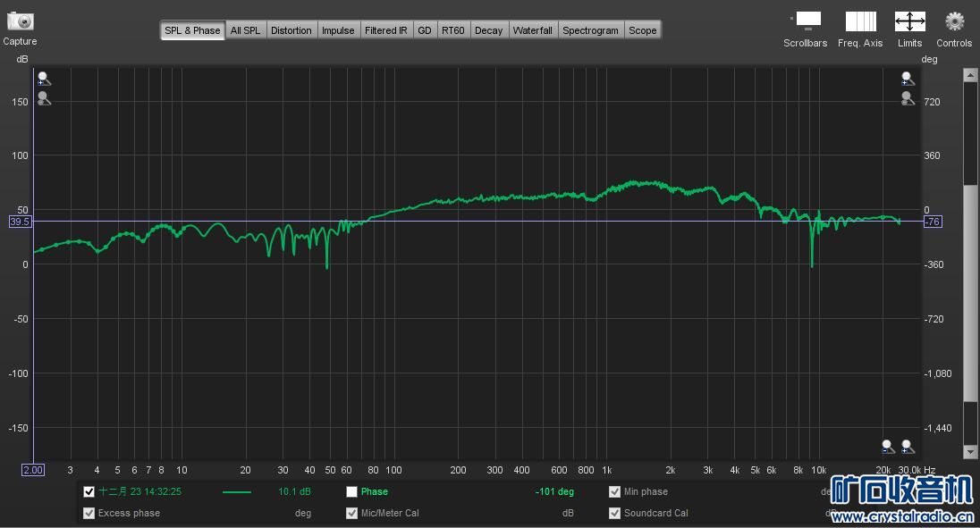Toggle the Mic/Meter Cal checkbox
The height and width of the screenshot is (528, 980).
[352, 513]
